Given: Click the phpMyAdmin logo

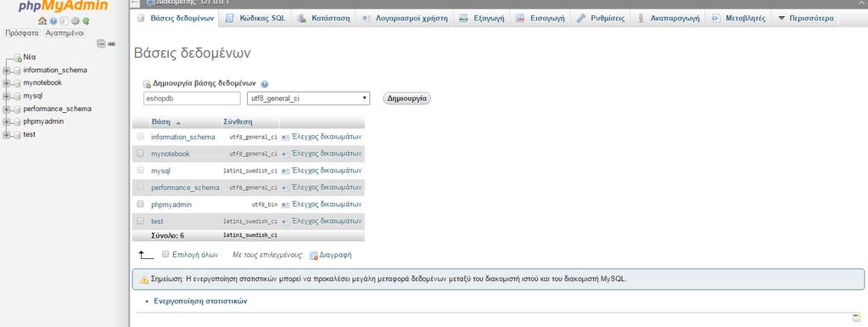Looking at the screenshot, I should (x=63, y=7).
